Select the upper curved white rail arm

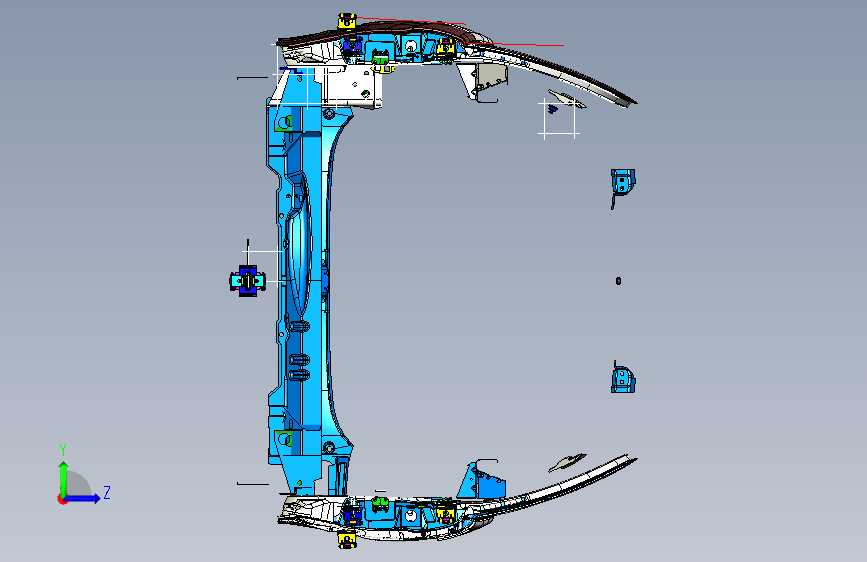(558, 72)
